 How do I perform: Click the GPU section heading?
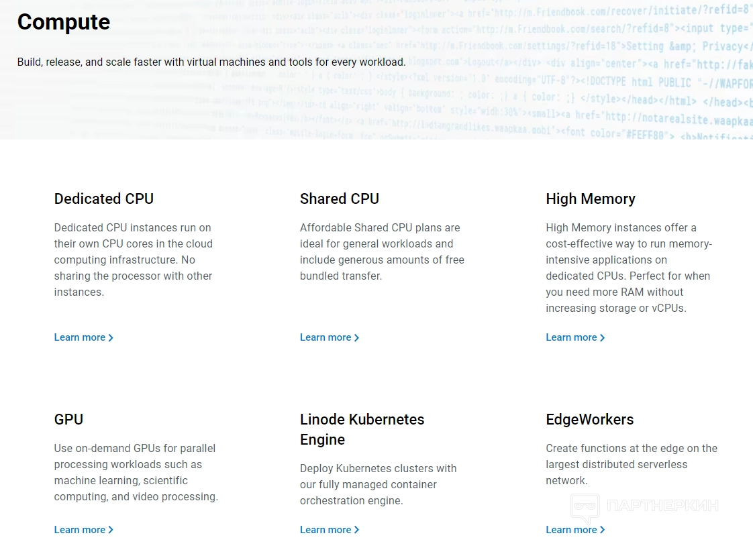(x=69, y=420)
